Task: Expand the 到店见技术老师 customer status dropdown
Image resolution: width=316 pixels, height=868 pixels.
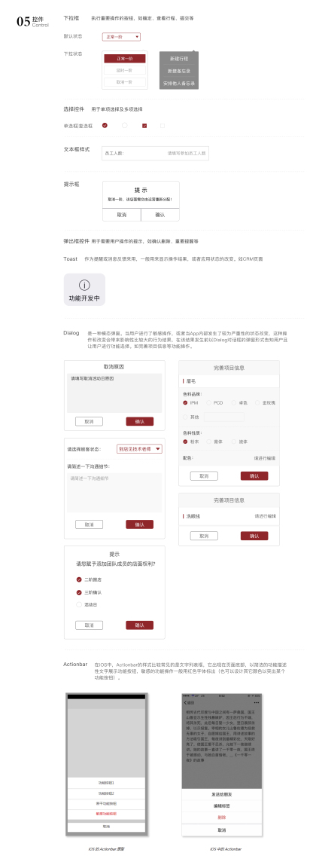Action: tap(140, 449)
